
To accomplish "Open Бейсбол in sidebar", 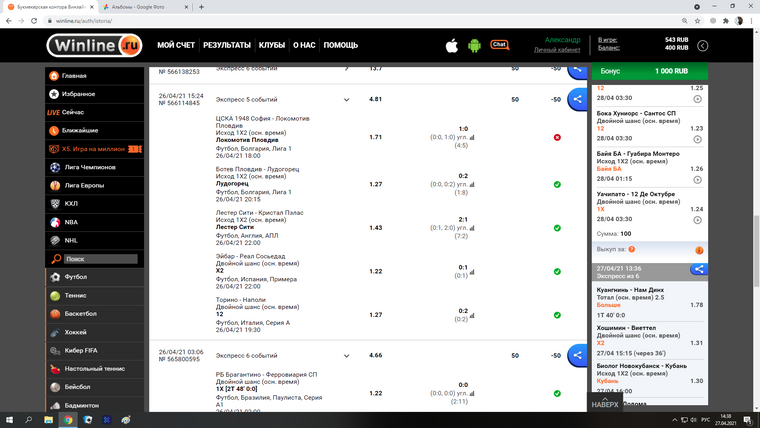I will 95,387.
